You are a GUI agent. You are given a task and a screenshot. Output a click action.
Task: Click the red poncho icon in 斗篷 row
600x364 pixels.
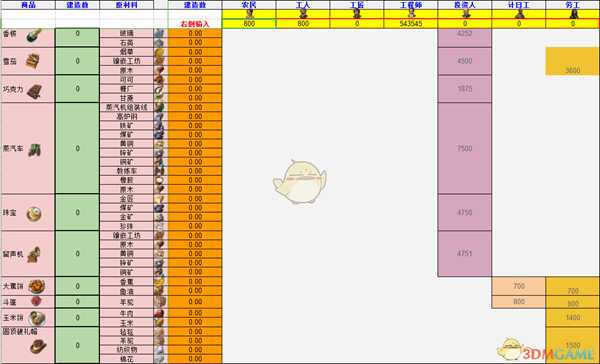[36, 301]
